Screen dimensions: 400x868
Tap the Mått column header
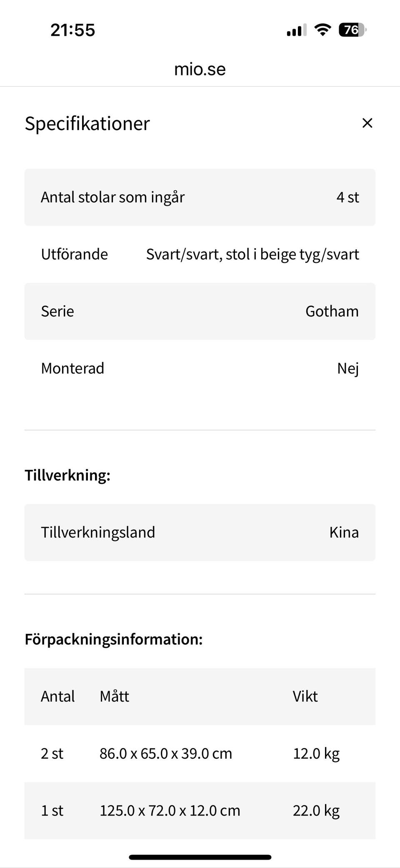[x=115, y=696]
